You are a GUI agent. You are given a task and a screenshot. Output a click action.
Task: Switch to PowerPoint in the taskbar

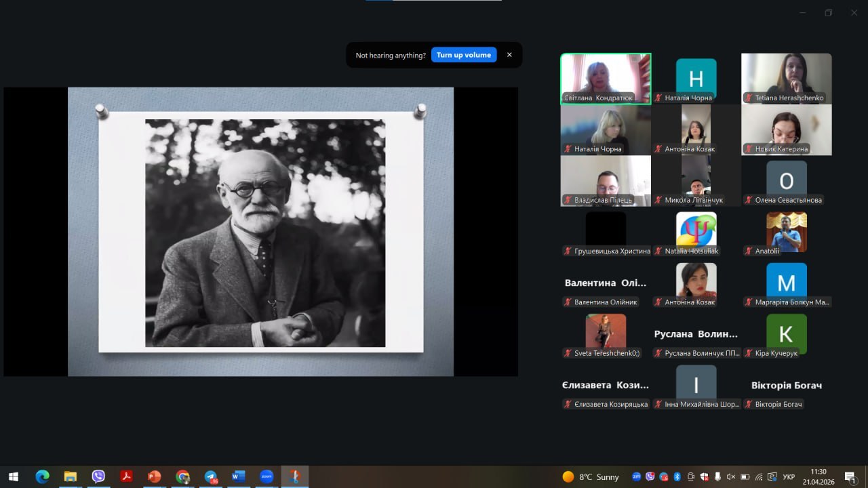tap(154, 476)
